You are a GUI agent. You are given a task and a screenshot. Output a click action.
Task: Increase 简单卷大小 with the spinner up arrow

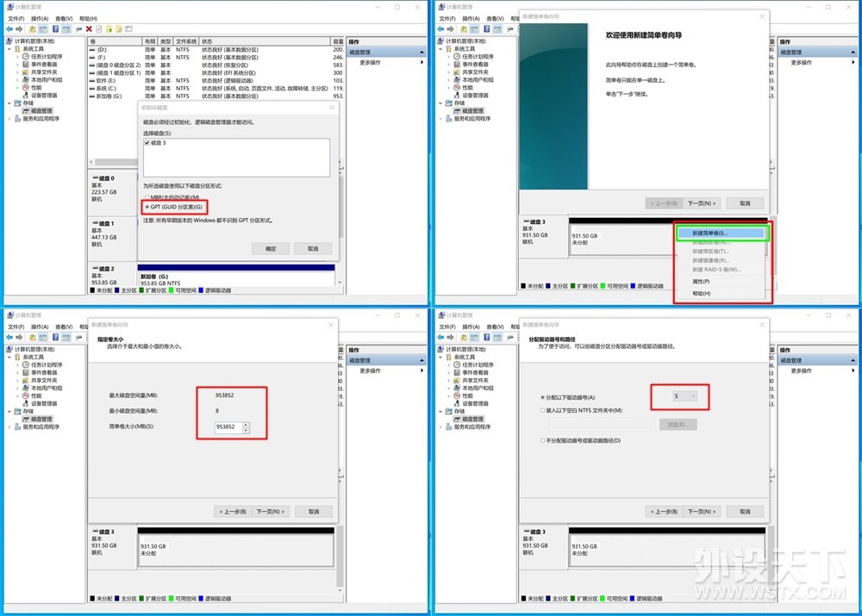(x=247, y=425)
